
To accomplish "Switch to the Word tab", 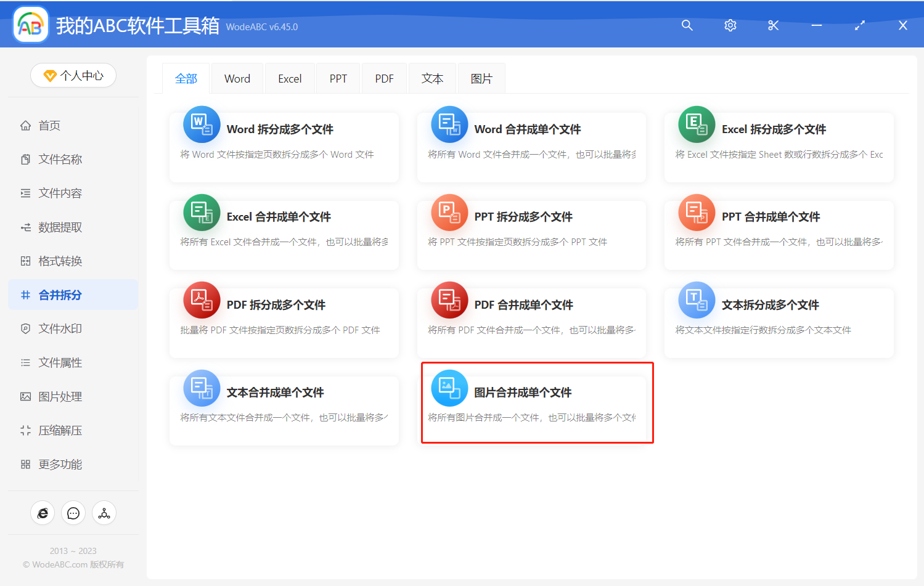I will [x=237, y=78].
